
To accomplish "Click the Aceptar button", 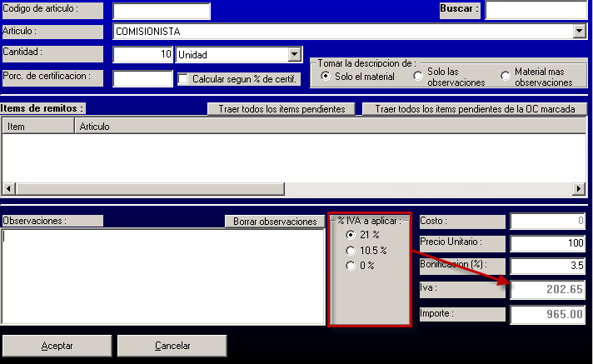I will pos(57,345).
